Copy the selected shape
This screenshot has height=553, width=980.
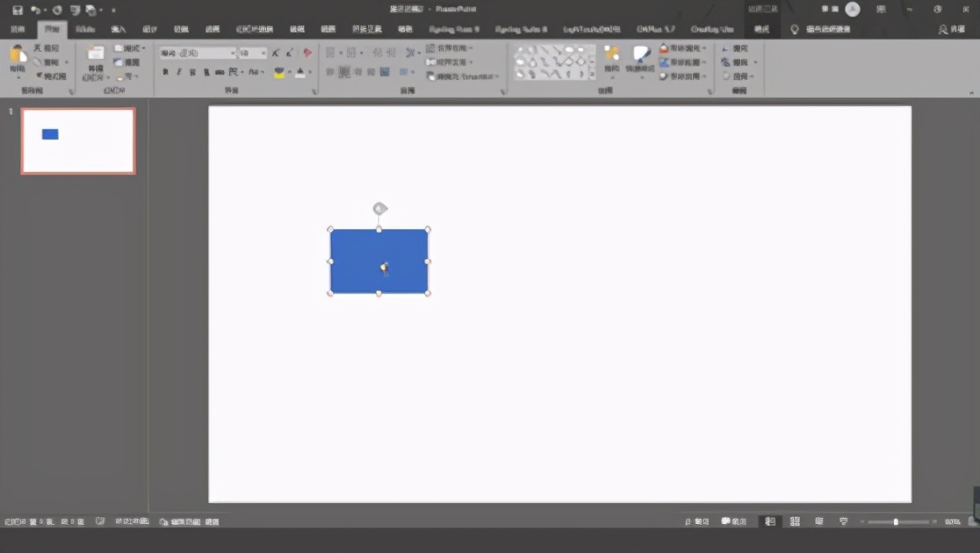click(x=47, y=61)
